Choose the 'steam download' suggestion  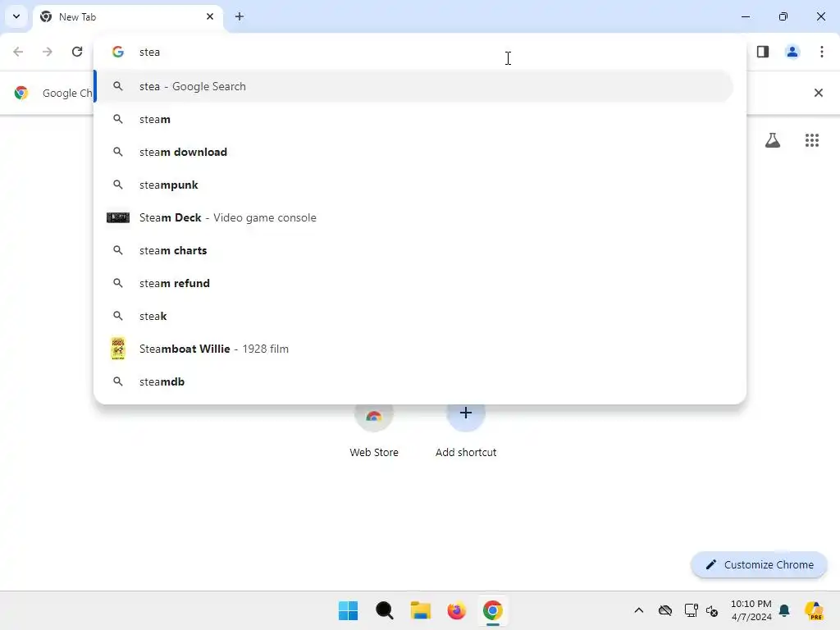coord(413,152)
